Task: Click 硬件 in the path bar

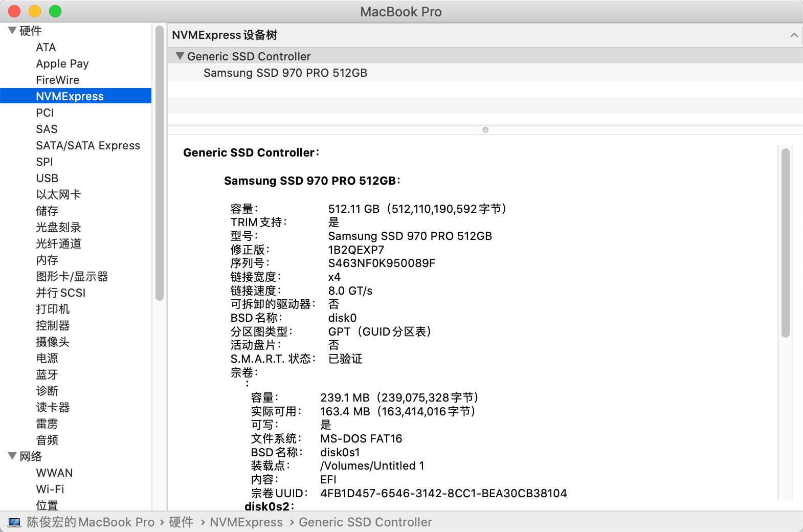Action: pos(181,522)
